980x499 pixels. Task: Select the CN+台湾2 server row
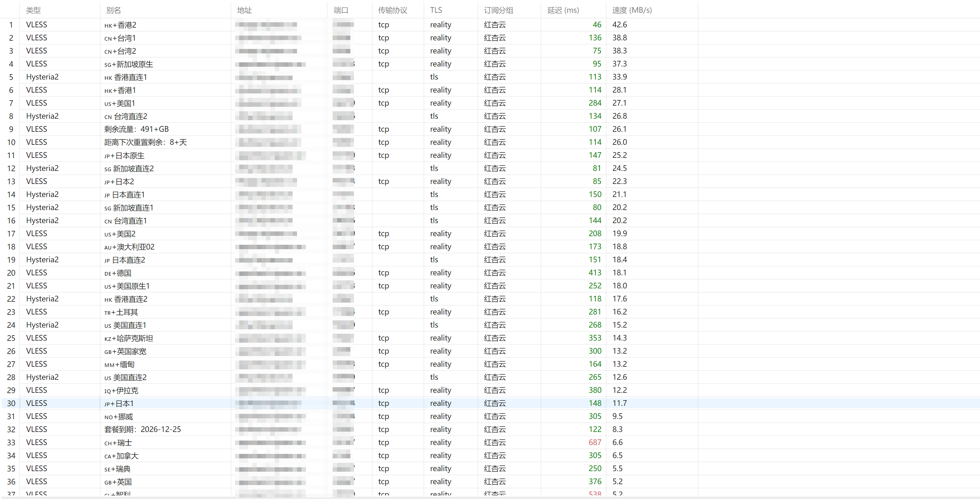(490, 51)
